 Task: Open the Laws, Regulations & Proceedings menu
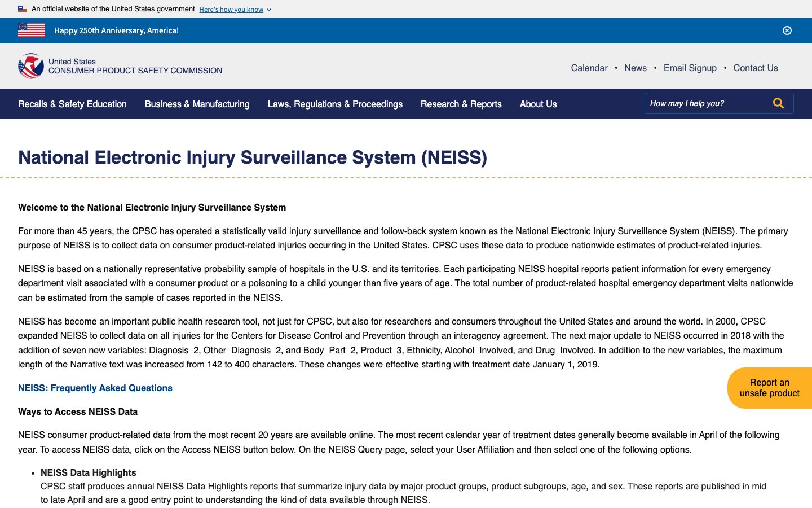click(x=335, y=104)
